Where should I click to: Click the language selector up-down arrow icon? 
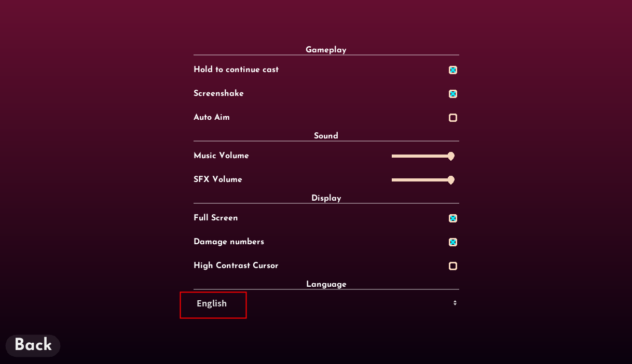455,303
